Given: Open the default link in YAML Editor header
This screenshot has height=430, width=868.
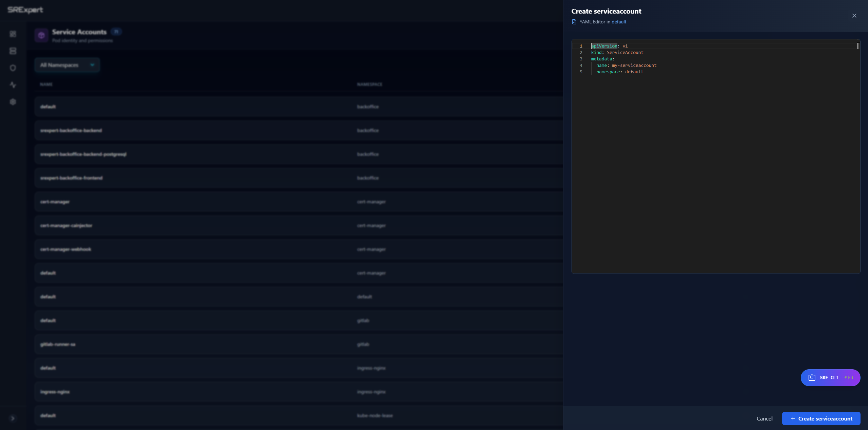Looking at the screenshot, I should (618, 22).
